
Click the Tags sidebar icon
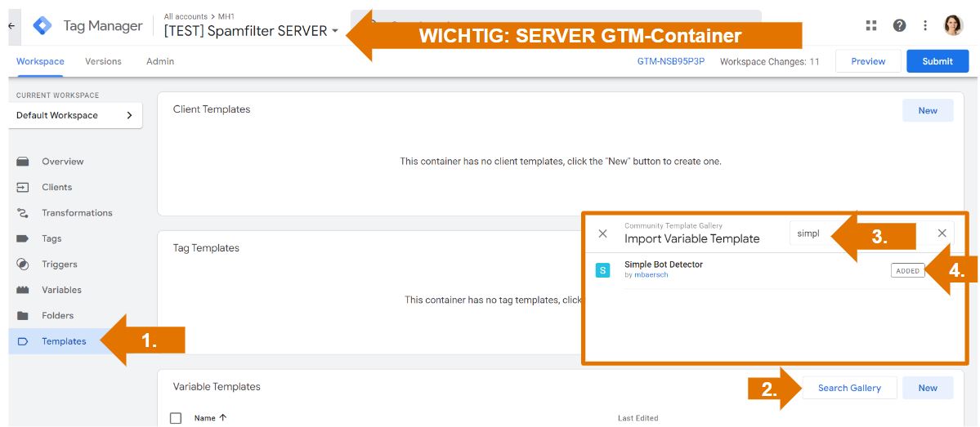pos(23,238)
